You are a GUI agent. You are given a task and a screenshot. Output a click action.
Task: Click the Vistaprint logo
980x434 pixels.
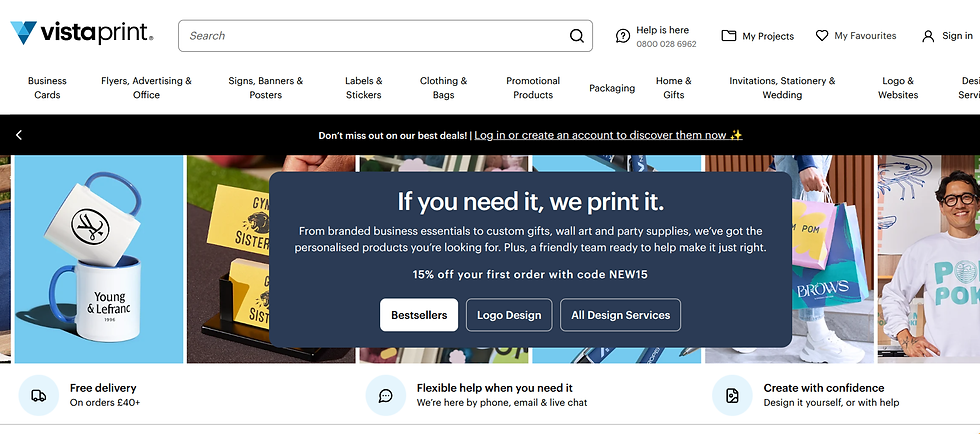pos(81,33)
